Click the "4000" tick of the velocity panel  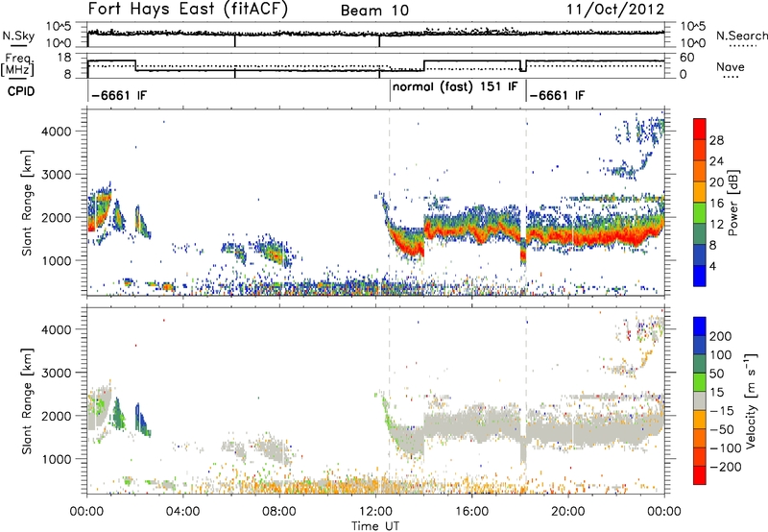point(56,329)
